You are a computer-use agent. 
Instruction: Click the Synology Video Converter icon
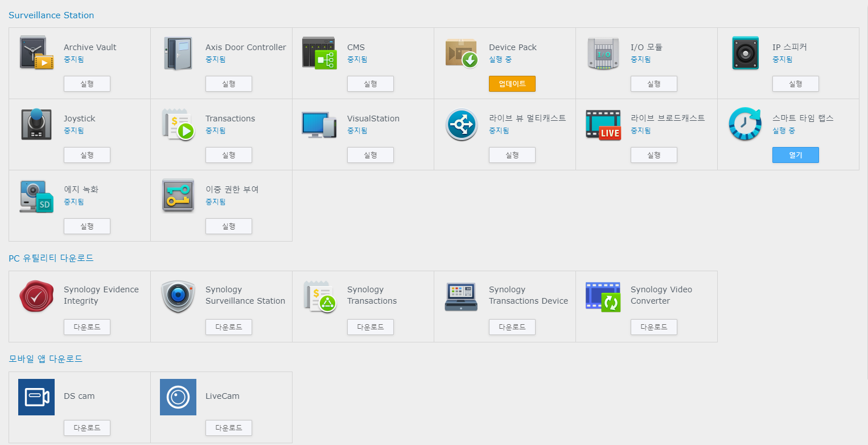pyautogui.click(x=603, y=296)
